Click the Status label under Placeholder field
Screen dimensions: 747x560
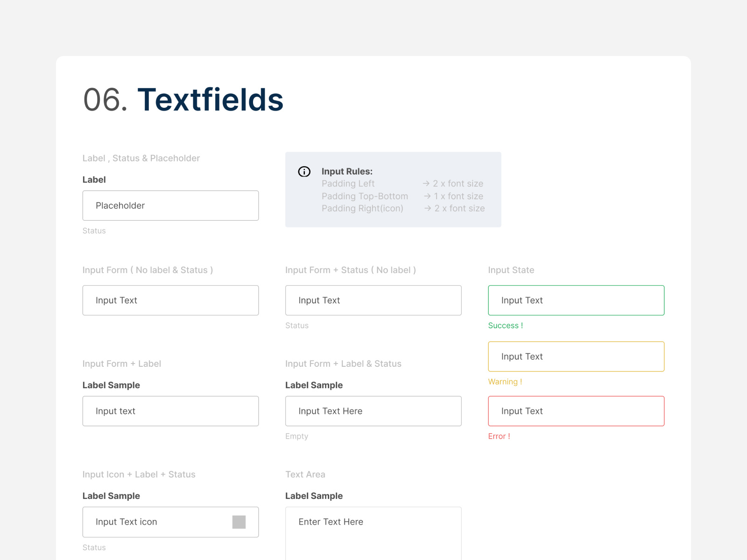coord(94,231)
